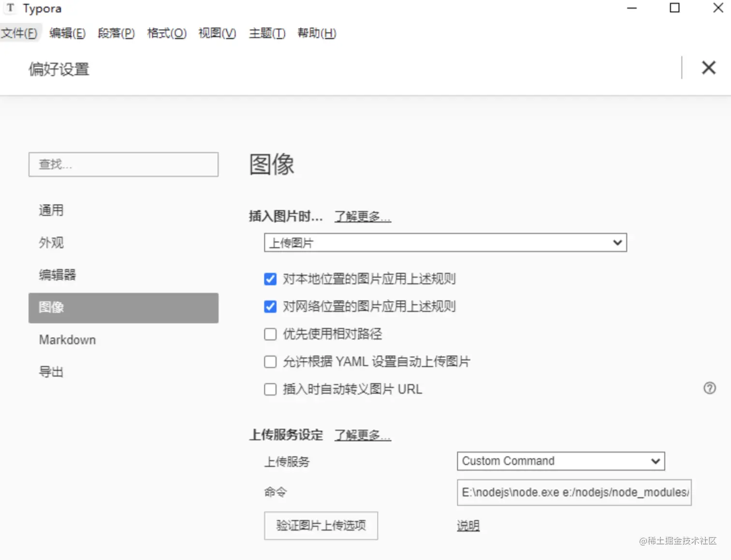Screen dimensions: 731x560
Task: Maximize the Typora window
Action: (x=674, y=8)
